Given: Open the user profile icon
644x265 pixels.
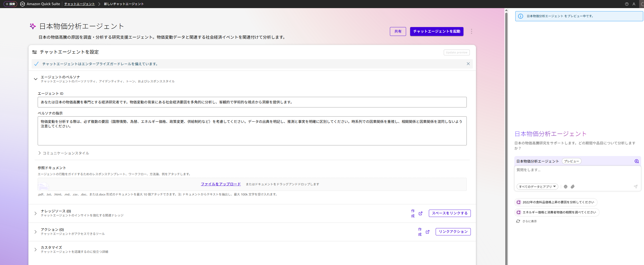Looking at the screenshot, I should click(x=634, y=4).
